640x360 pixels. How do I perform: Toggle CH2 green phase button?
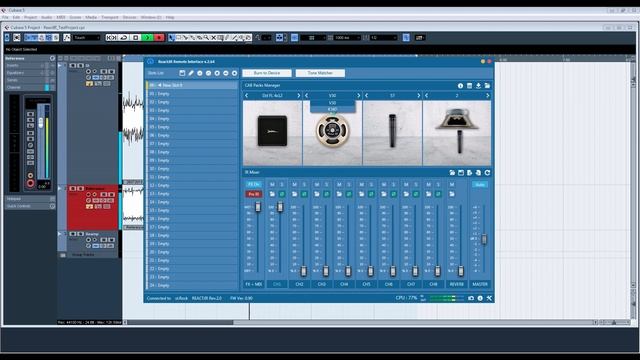coord(304,194)
